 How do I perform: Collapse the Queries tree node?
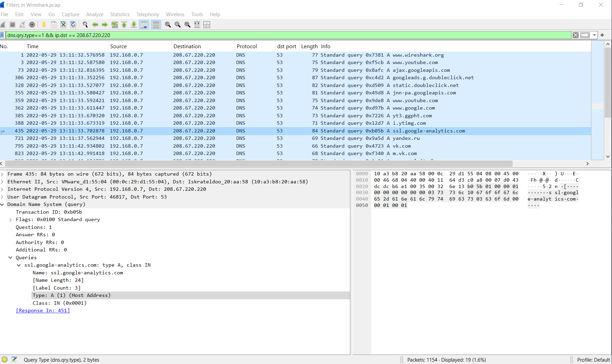click(x=10, y=257)
